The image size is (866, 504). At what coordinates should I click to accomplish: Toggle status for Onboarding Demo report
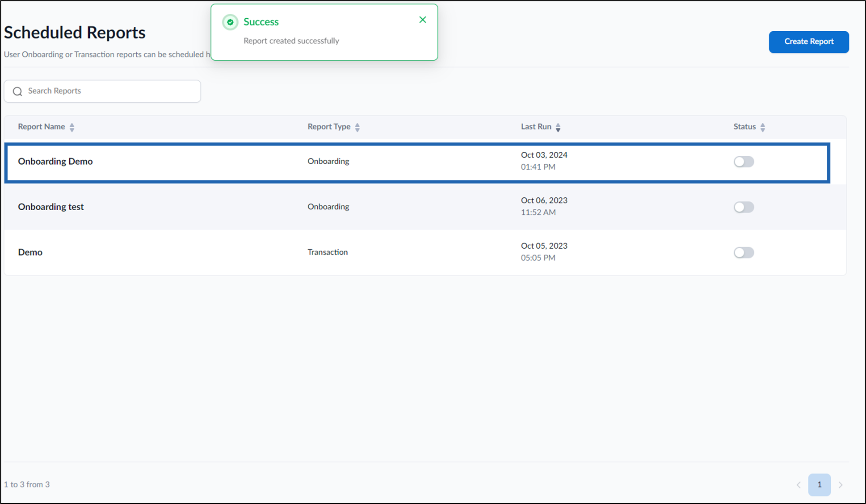tap(744, 162)
